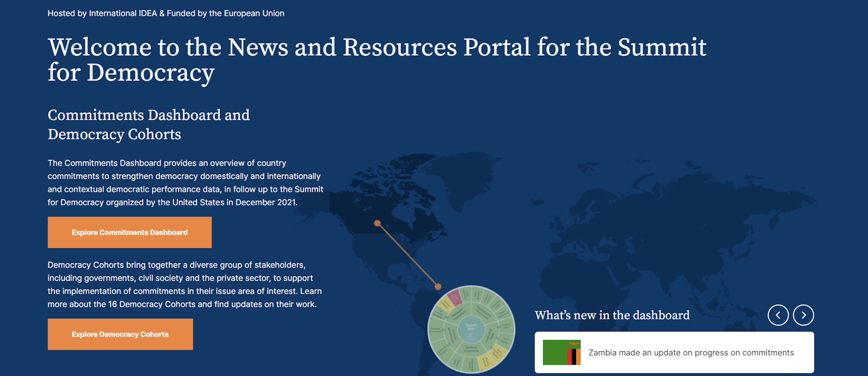This screenshot has width=868, height=376.
Task: Open Zambia made an update on progress card
Action: [674, 353]
